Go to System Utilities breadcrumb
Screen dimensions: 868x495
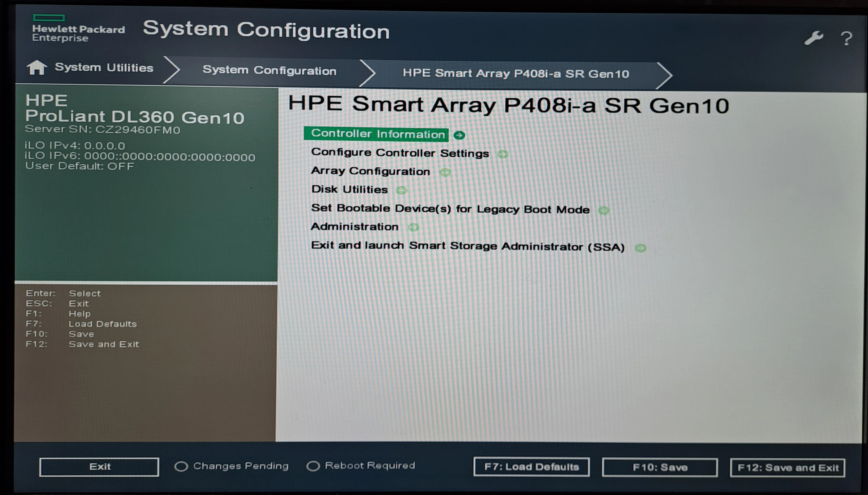(104, 67)
